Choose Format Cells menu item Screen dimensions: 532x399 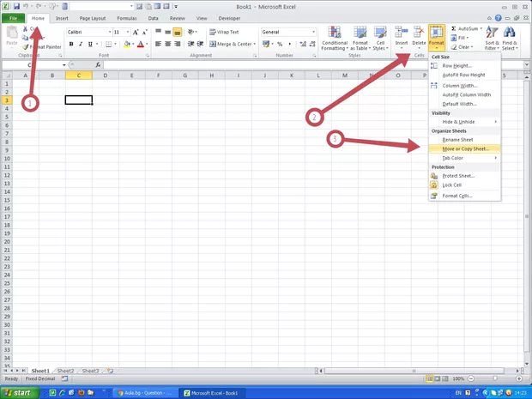click(x=465, y=196)
